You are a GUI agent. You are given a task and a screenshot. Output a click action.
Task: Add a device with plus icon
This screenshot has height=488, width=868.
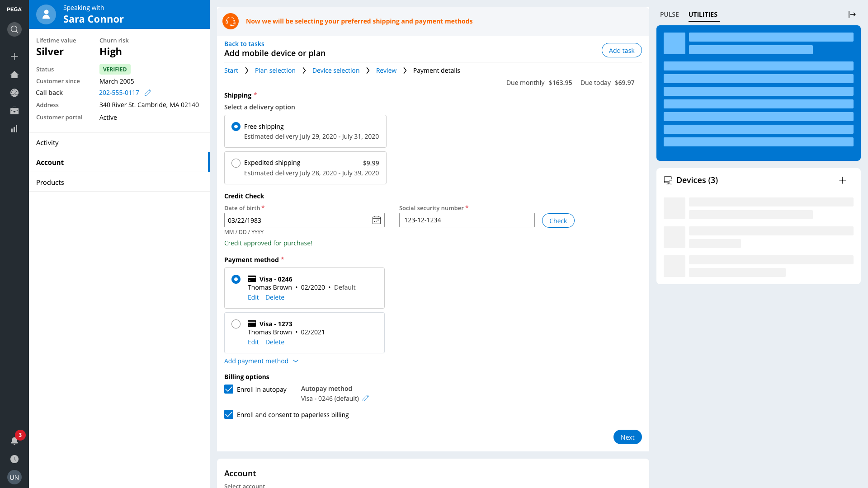click(x=842, y=180)
